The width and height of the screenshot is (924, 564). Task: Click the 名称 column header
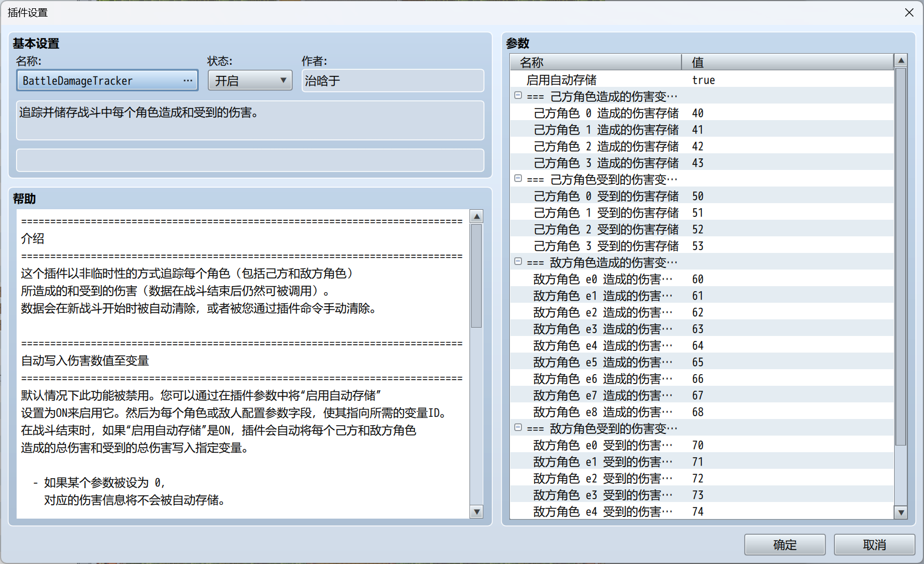[x=596, y=62]
